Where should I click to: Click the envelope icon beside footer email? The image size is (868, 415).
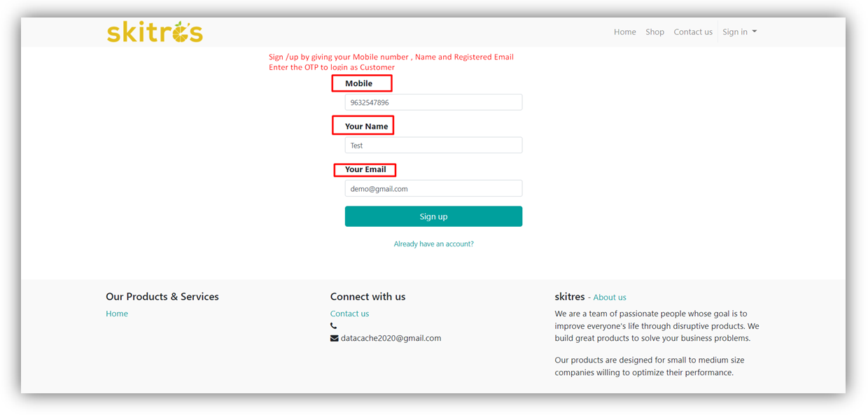[x=334, y=338]
